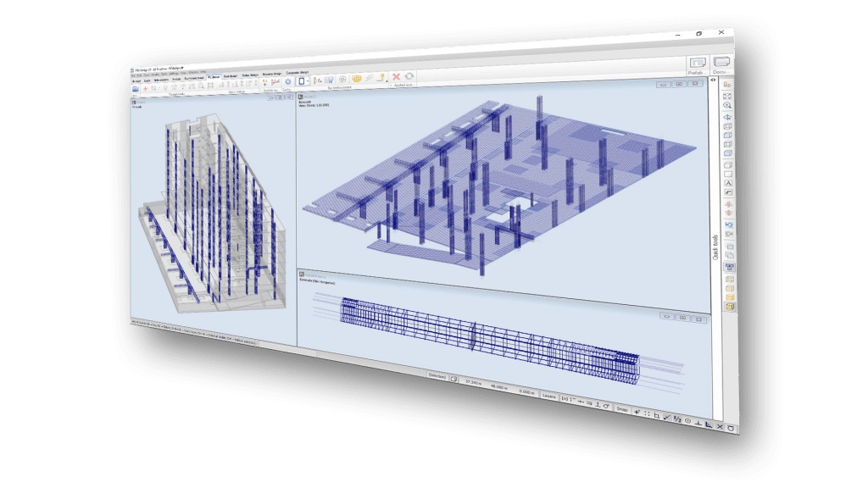The height and width of the screenshot is (488, 868).
Task: Click the Selection button in status bar
Action: click(437, 376)
